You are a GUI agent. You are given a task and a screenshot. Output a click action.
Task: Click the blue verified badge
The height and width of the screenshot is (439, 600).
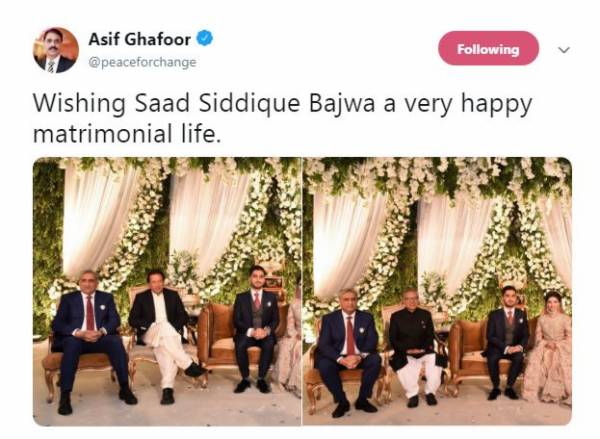[x=205, y=38]
